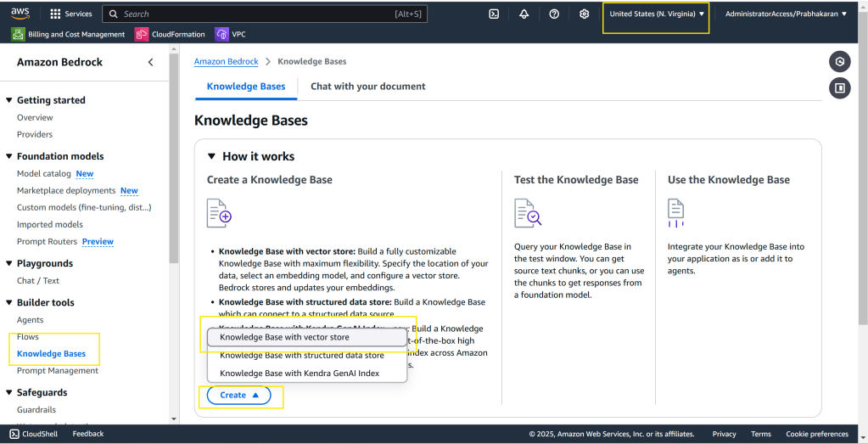Screen dimensions: 868x444
Task: Open the settings gear icon
Action: point(584,14)
